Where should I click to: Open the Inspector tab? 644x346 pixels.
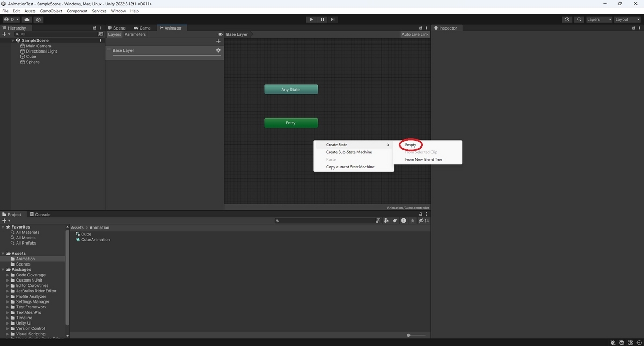click(x=445, y=28)
